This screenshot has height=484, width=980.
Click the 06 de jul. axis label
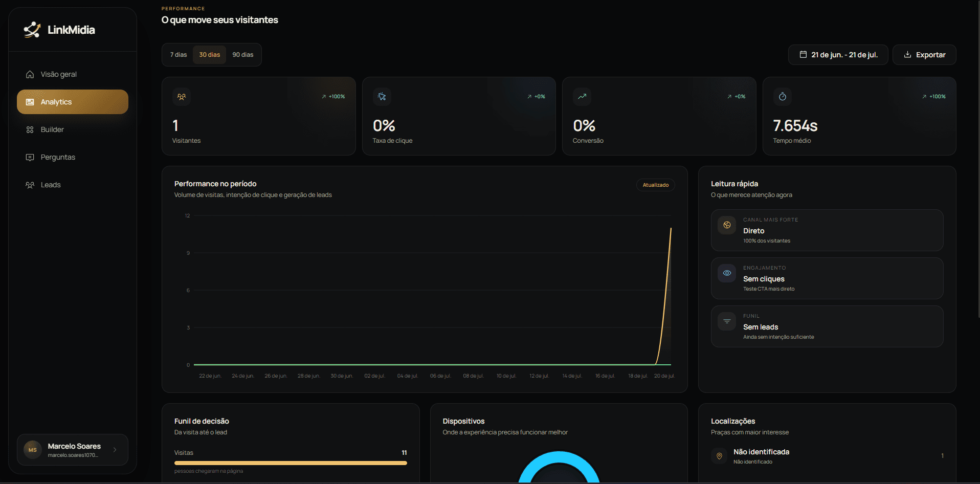pos(440,376)
